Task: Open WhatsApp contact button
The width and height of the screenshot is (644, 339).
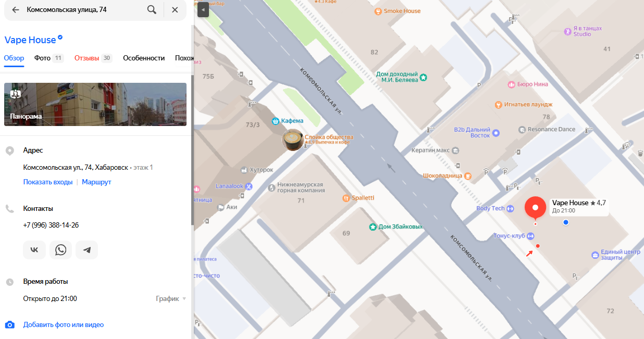Action: (x=61, y=250)
